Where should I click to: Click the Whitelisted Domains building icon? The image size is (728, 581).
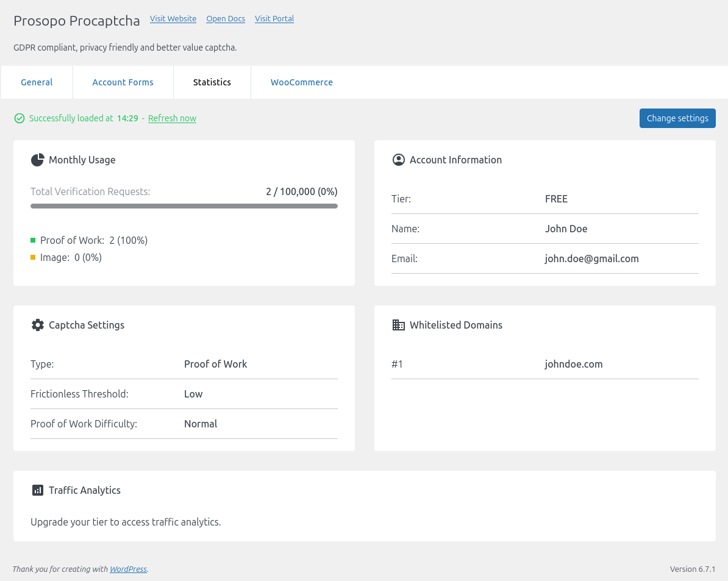pyautogui.click(x=398, y=325)
